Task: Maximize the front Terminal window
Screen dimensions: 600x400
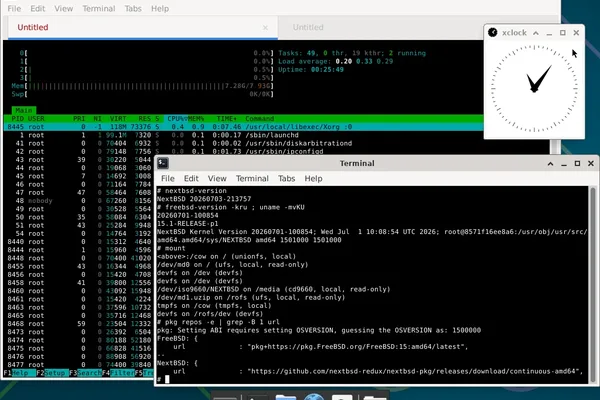Action: 577,163
